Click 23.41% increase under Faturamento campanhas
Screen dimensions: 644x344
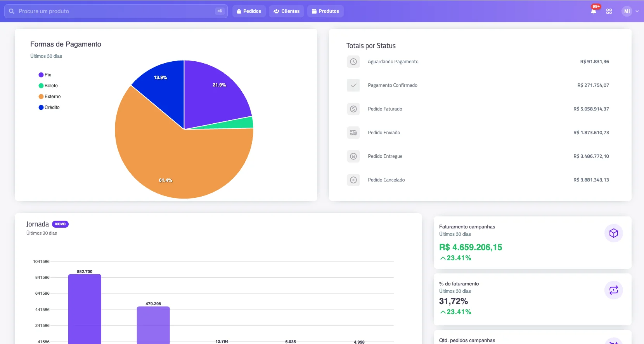tap(455, 258)
